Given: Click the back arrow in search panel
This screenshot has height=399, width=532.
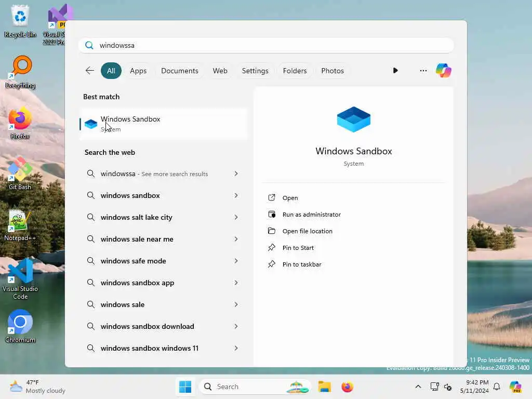Looking at the screenshot, I should (x=89, y=71).
